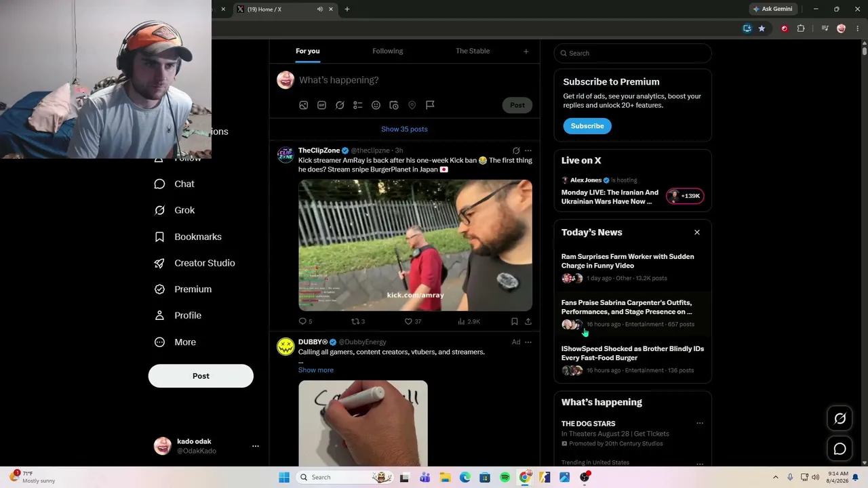
Task: Open Ram Surprises Farm Worker news story
Action: click(633, 268)
